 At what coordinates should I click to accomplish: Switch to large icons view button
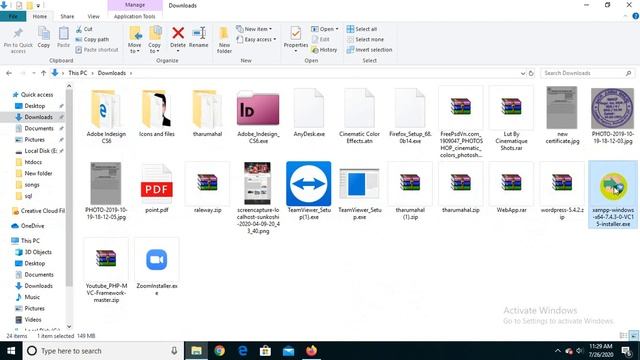coord(634,336)
